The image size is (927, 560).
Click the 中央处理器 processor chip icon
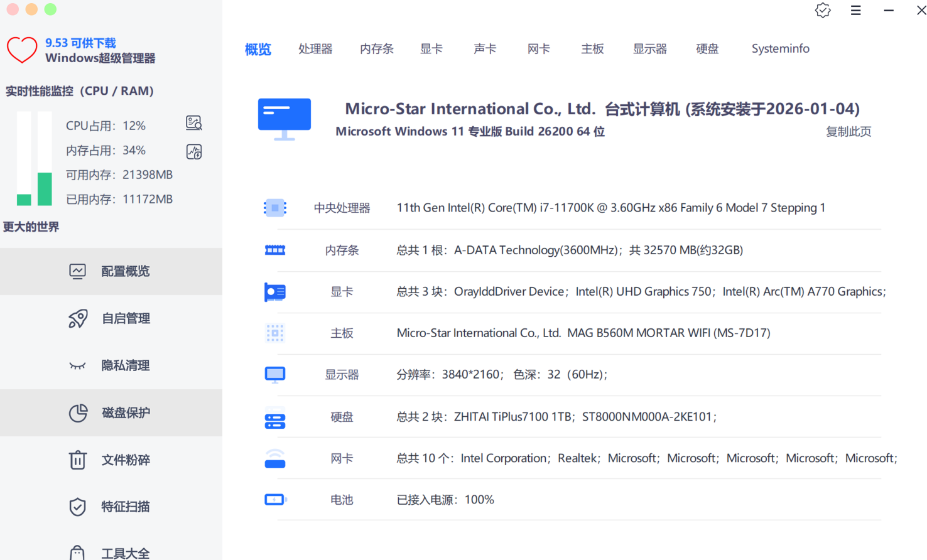pyautogui.click(x=275, y=208)
